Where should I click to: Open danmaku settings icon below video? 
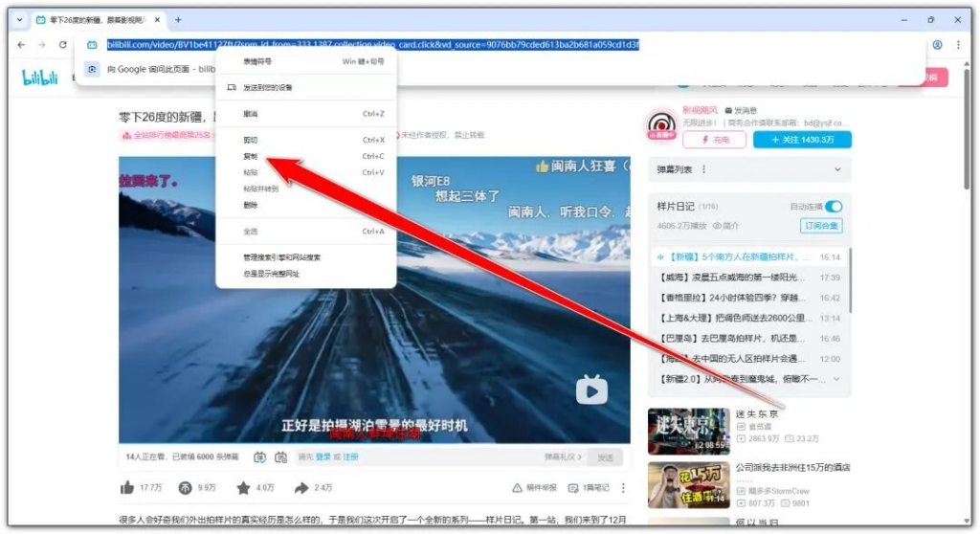click(x=281, y=457)
